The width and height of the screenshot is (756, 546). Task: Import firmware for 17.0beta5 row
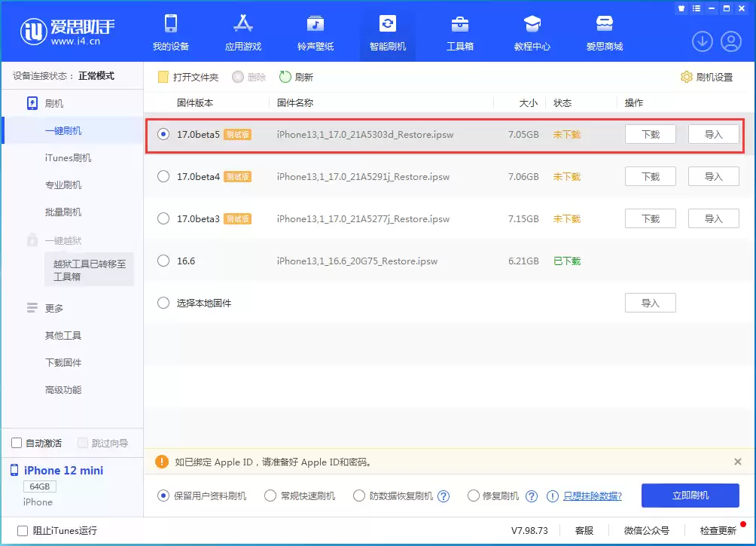(x=714, y=134)
